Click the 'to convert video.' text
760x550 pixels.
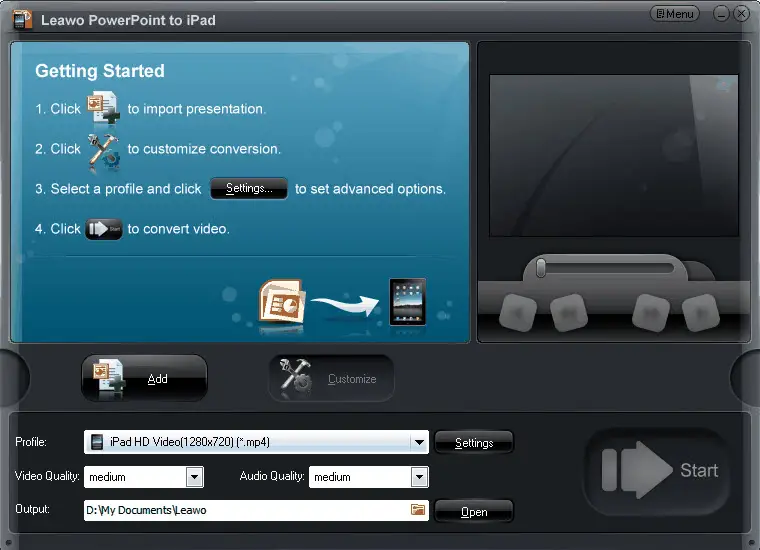point(178,229)
